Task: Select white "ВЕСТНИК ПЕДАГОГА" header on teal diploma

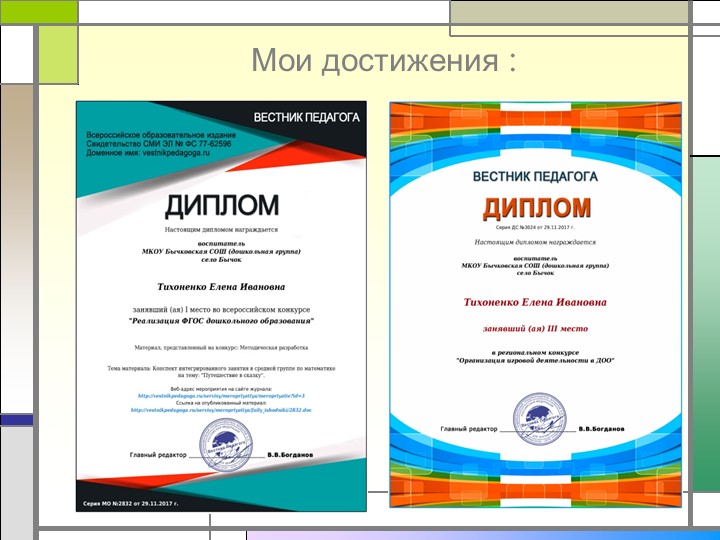Action: pos(307,118)
